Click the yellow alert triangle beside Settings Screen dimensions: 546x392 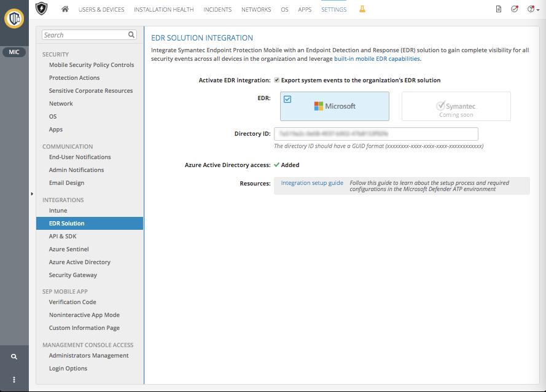coord(362,9)
